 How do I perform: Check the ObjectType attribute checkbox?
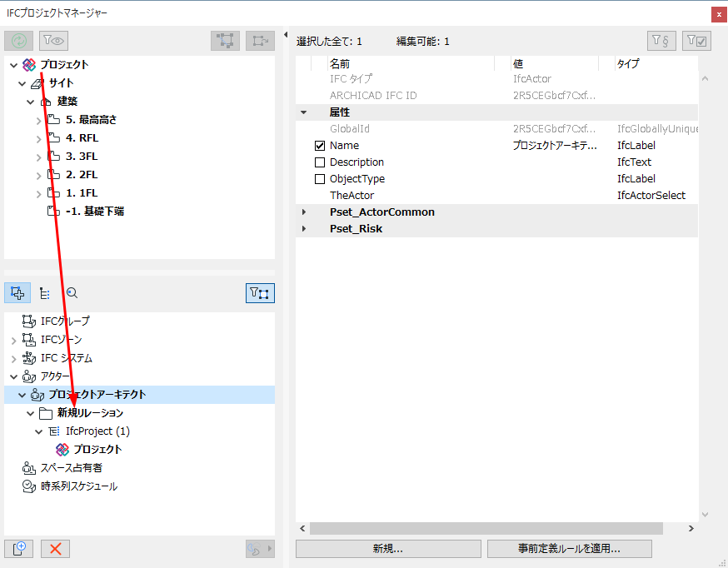[x=319, y=179]
